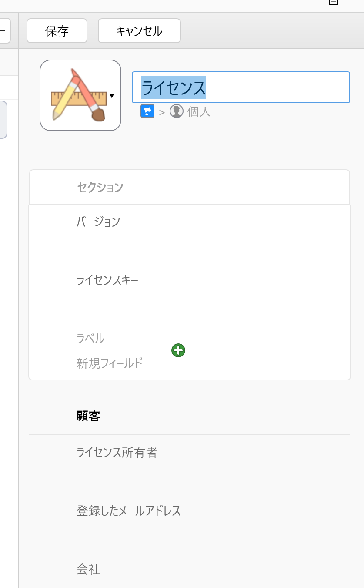Screen dimensions: 364x588
Task: Click the green plus add-field icon
Action: 178,350
